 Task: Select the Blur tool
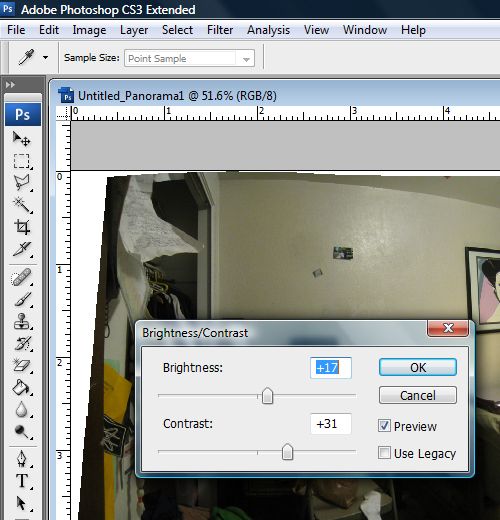tap(22, 410)
